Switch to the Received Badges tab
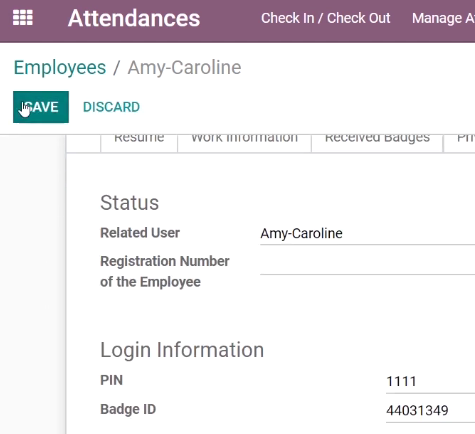 pos(377,143)
